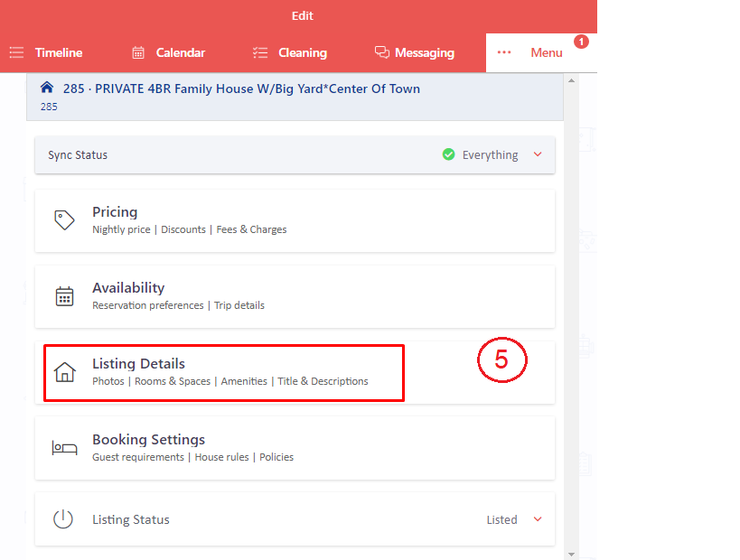Click the scrollbar up arrow
The height and width of the screenshot is (560, 740).
572,80
